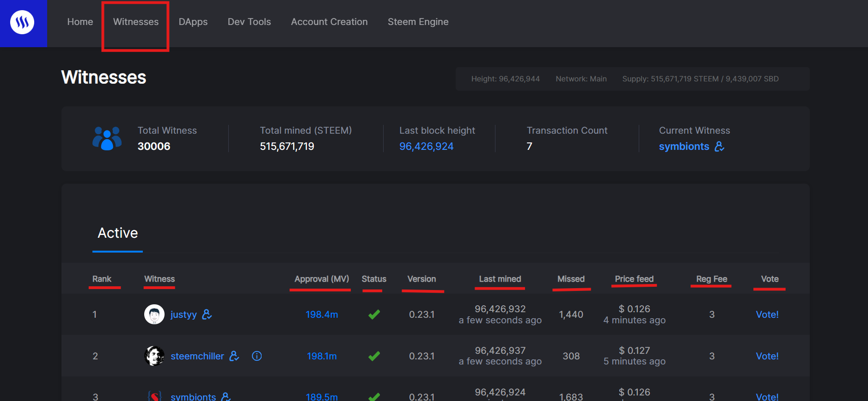This screenshot has height=401, width=868.
Task: Click justyy's missed count 1,440
Action: [x=571, y=315]
